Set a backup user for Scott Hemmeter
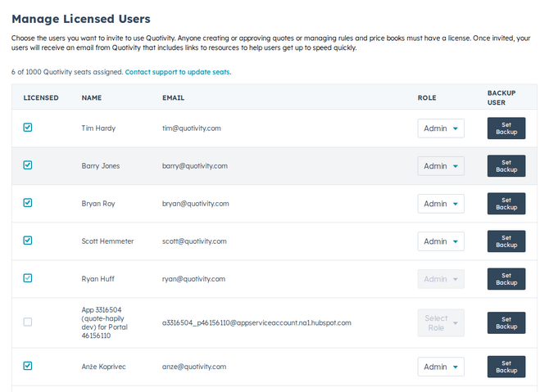Image resolution: width=549 pixels, height=392 pixels. pos(506,241)
